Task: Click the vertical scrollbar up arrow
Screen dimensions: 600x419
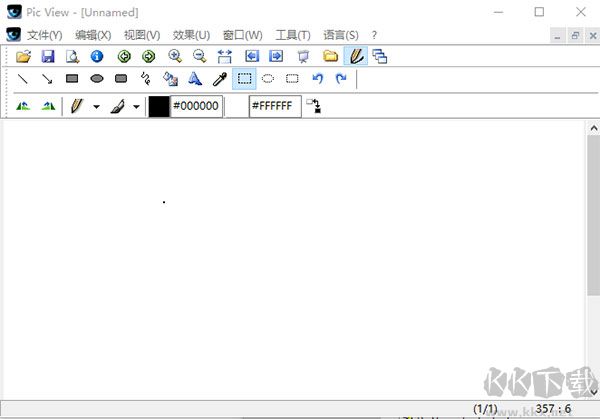Action: (593, 128)
